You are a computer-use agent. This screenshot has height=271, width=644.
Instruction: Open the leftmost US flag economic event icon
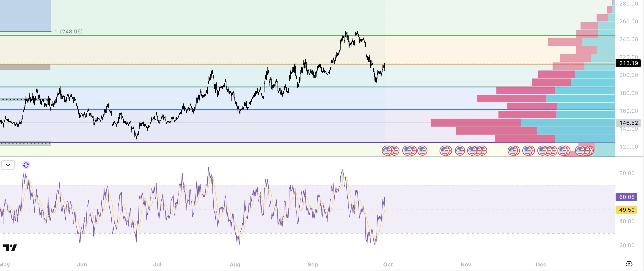point(387,151)
